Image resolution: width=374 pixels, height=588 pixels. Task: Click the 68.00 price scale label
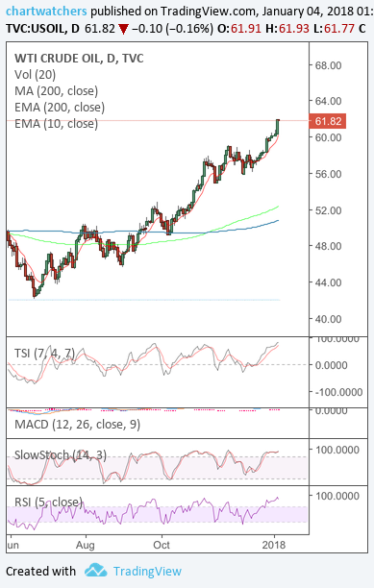point(328,65)
